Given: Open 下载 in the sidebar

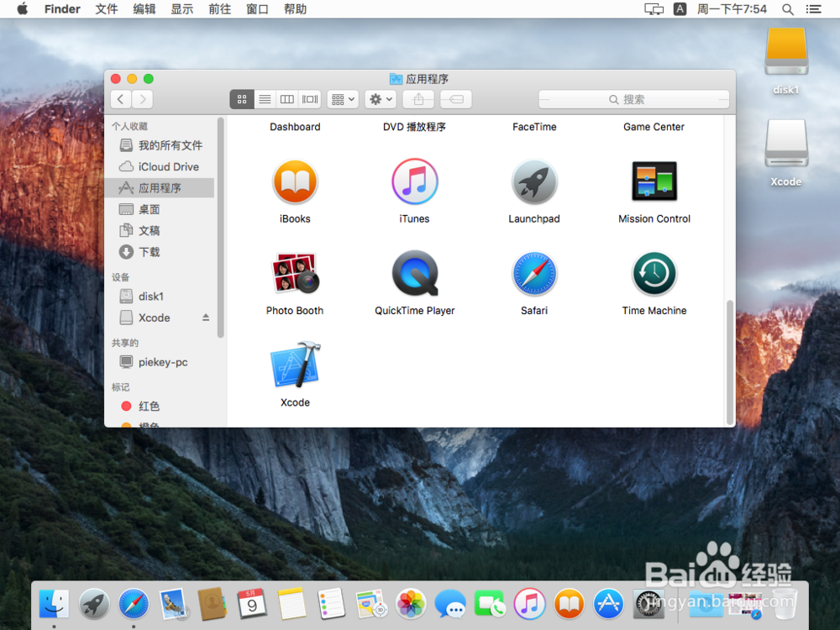Looking at the screenshot, I should (x=160, y=252).
